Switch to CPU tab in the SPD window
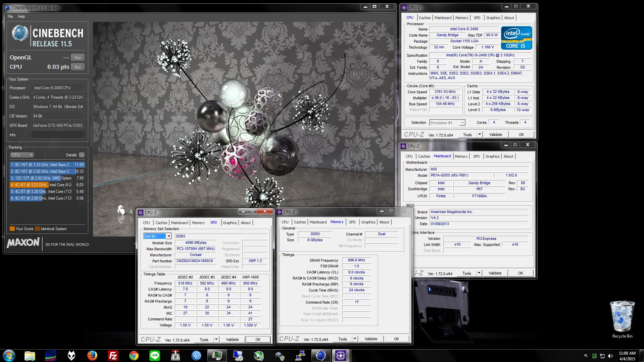Image resolution: width=644 pixels, height=362 pixels. pos(147,223)
